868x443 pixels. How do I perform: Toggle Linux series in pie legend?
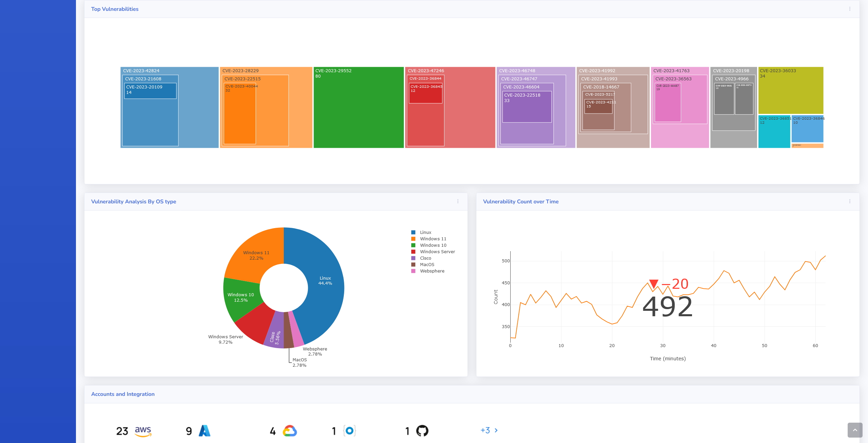(x=425, y=233)
